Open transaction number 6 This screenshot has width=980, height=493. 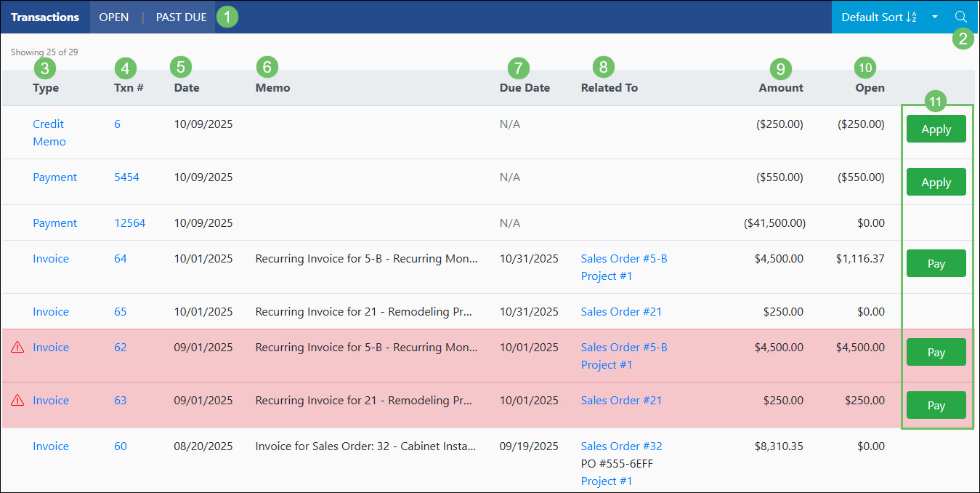[117, 124]
